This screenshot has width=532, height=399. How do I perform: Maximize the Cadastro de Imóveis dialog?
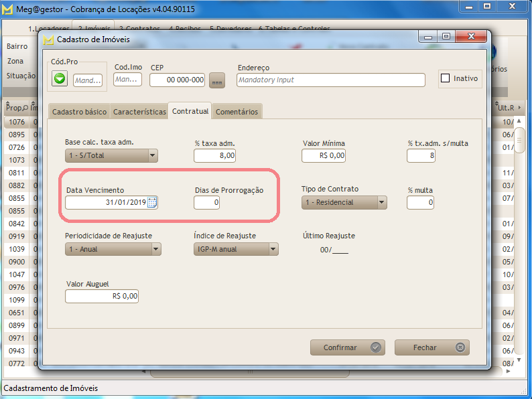(446, 37)
